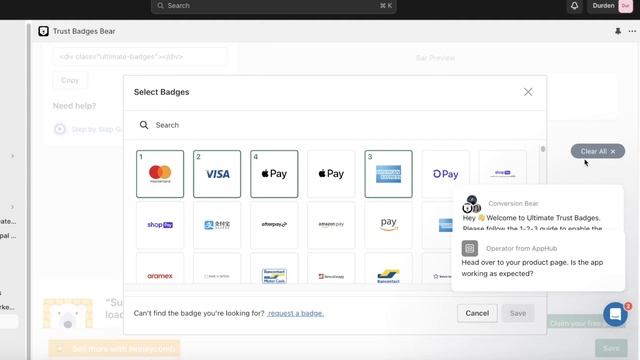
Task: Click the Copy button behind the dialog
Action: (70, 80)
